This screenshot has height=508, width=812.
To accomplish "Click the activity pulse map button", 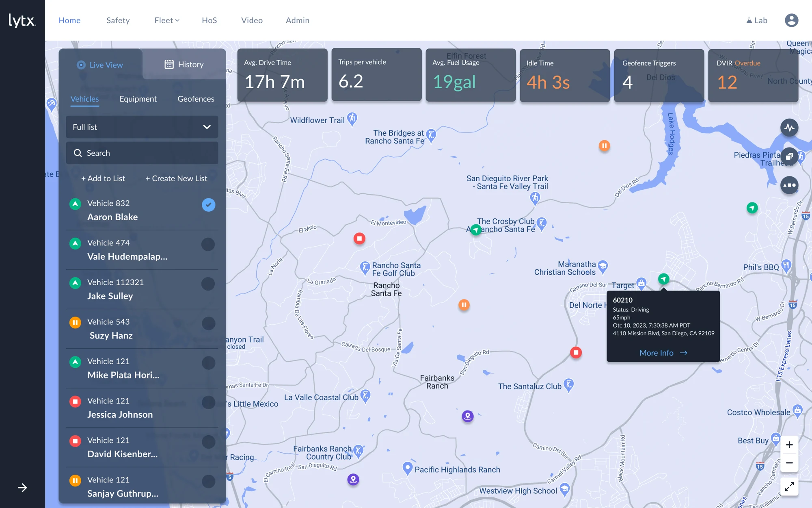I will 789,128.
